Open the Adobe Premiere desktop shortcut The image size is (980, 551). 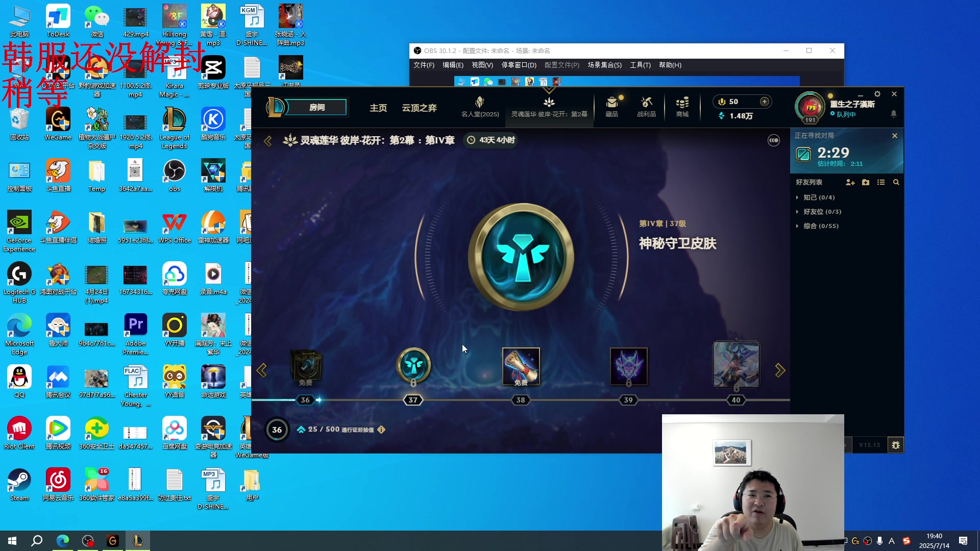coord(136,334)
